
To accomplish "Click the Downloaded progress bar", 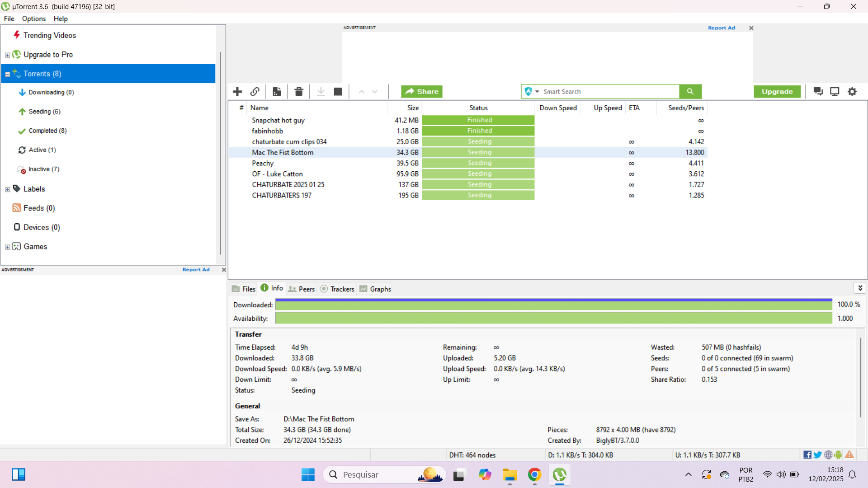I will (x=553, y=305).
